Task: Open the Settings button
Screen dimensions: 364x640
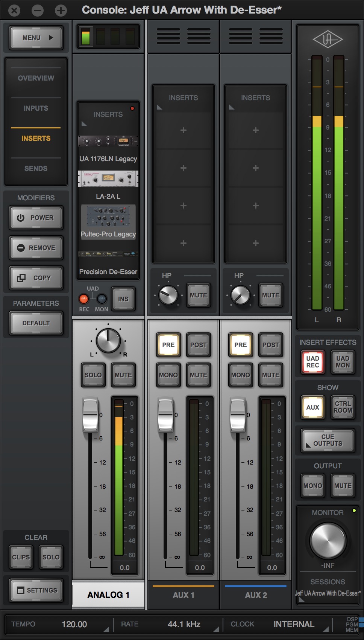Action: click(36, 590)
